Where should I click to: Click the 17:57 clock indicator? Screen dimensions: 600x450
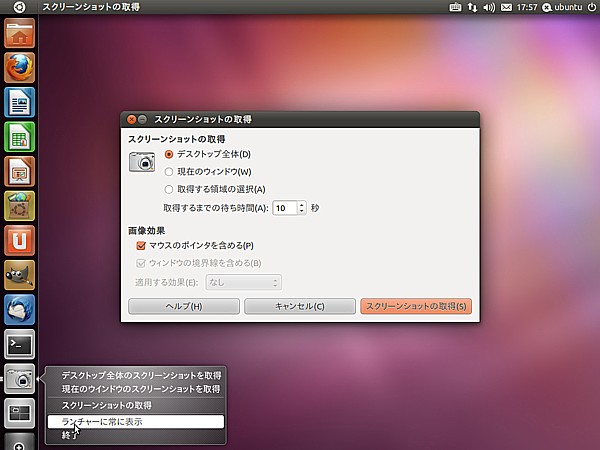[x=527, y=7]
